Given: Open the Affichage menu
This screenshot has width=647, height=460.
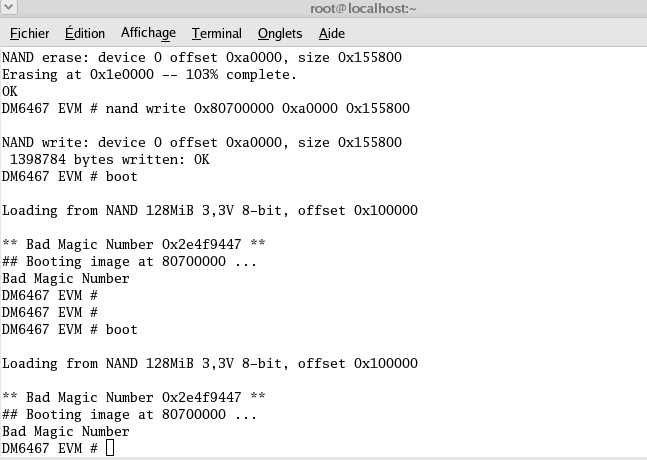Looking at the screenshot, I should tap(148, 33).
